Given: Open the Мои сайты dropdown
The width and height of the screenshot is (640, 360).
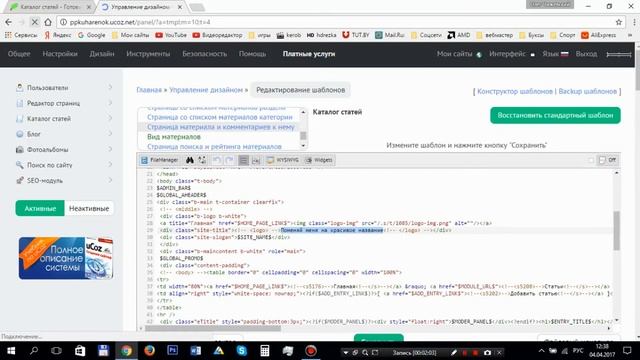Looking at the screenshot, I should coord(459,54).
